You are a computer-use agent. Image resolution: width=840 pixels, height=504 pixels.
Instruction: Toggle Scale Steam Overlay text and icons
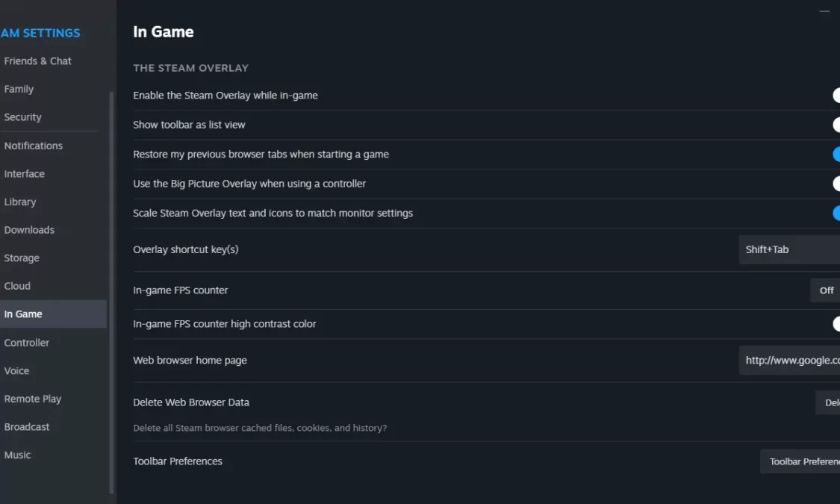836,213
